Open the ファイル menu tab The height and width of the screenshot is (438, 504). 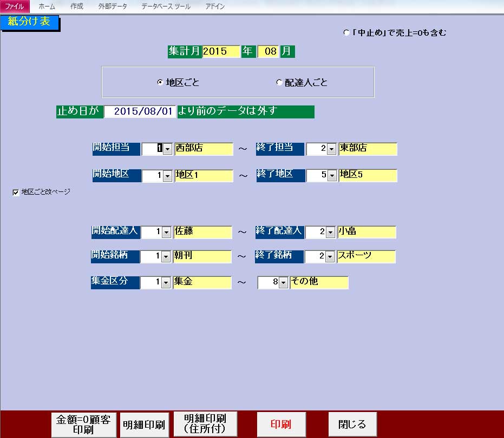(x=15, y=6)
